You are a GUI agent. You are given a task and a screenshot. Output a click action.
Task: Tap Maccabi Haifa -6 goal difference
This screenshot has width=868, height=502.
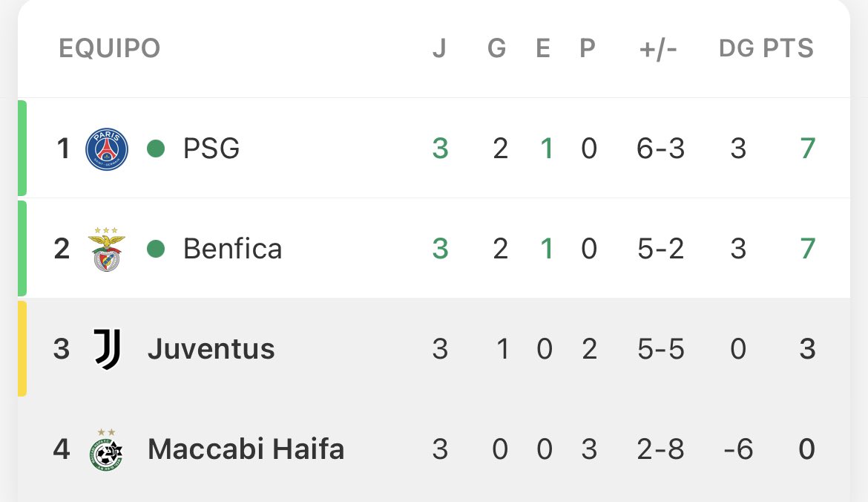pos(738,449)
